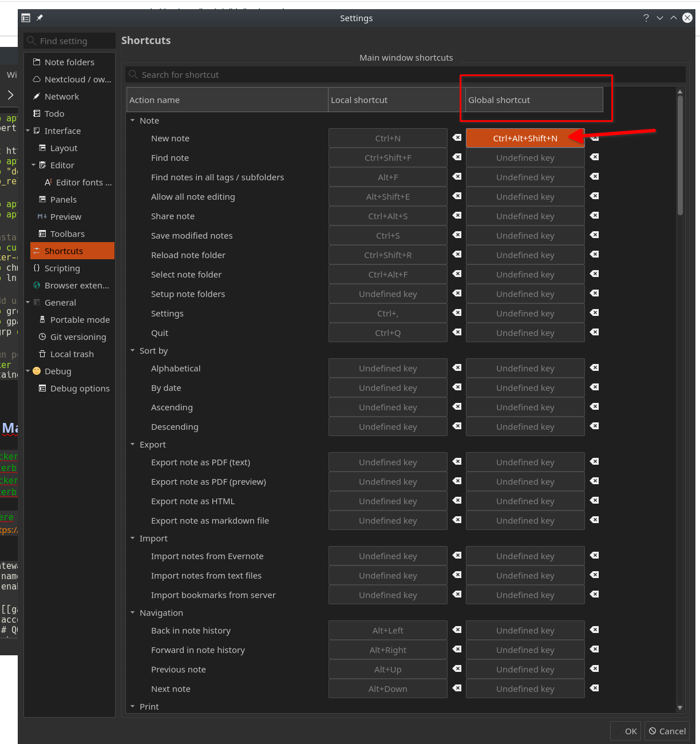Collapse the Export section
Image resolution: width=700 pixels, height=744 pixels.
pos(133,444)
